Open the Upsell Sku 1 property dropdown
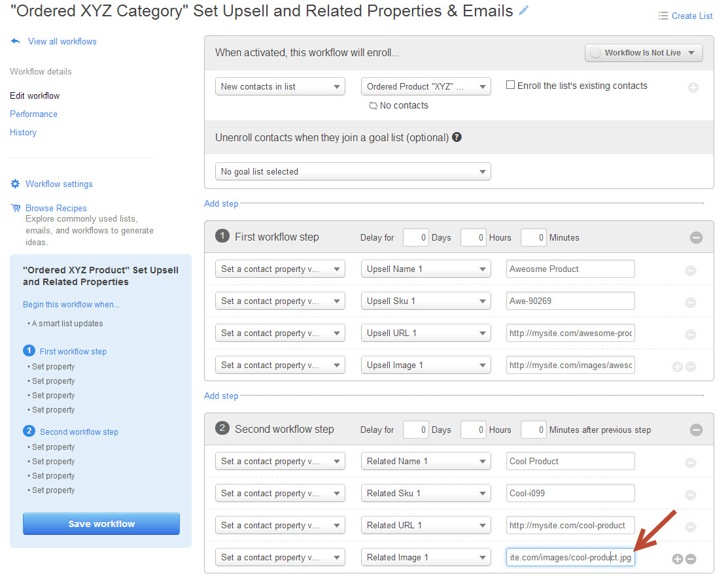This screenshot has height=578, width=728. coord(426,301)
